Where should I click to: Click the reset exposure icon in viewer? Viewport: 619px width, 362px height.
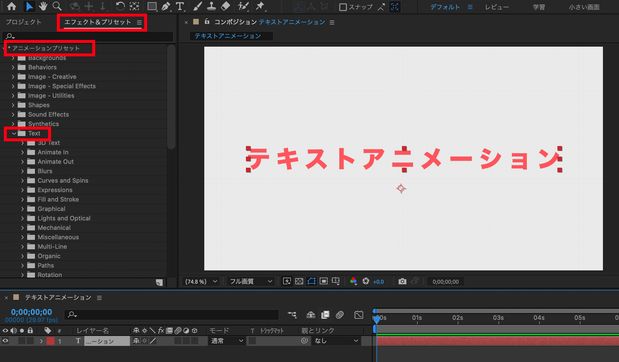[366, 281]
